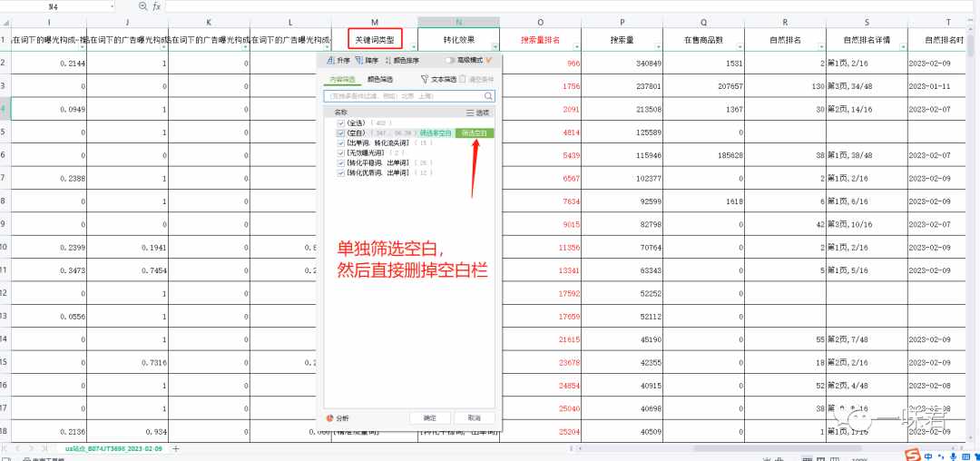This screenshot has height=461, width=980.
Task: Click the fx insert function icon
Action: [156, 5]
